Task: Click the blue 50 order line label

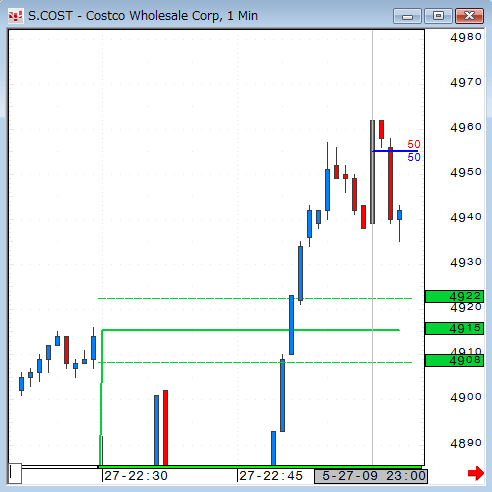Action: 414,157
